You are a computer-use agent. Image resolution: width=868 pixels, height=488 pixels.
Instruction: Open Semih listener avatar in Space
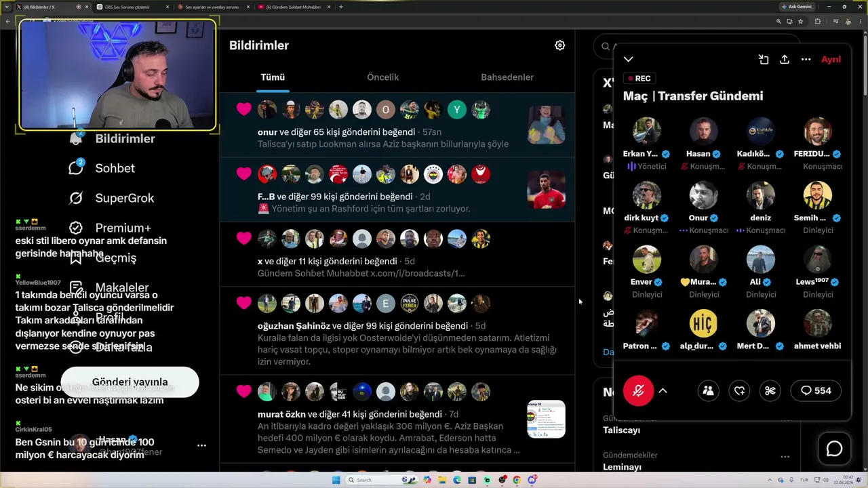point(818,195)
